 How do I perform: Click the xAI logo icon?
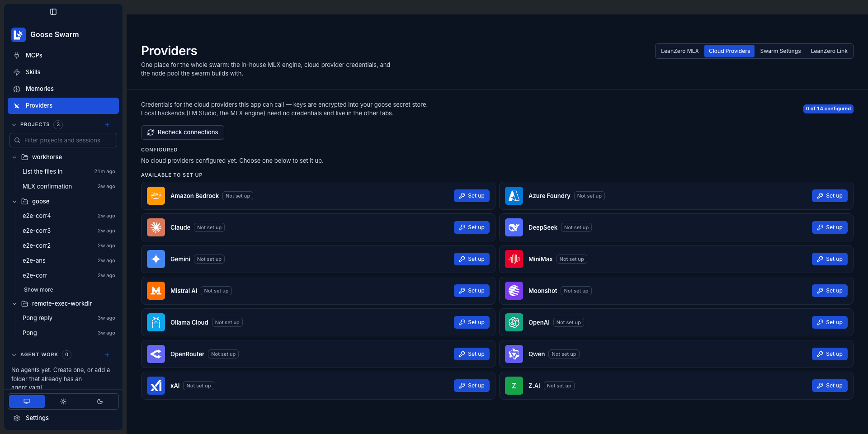pyautogui.click(x=156, y=386)
